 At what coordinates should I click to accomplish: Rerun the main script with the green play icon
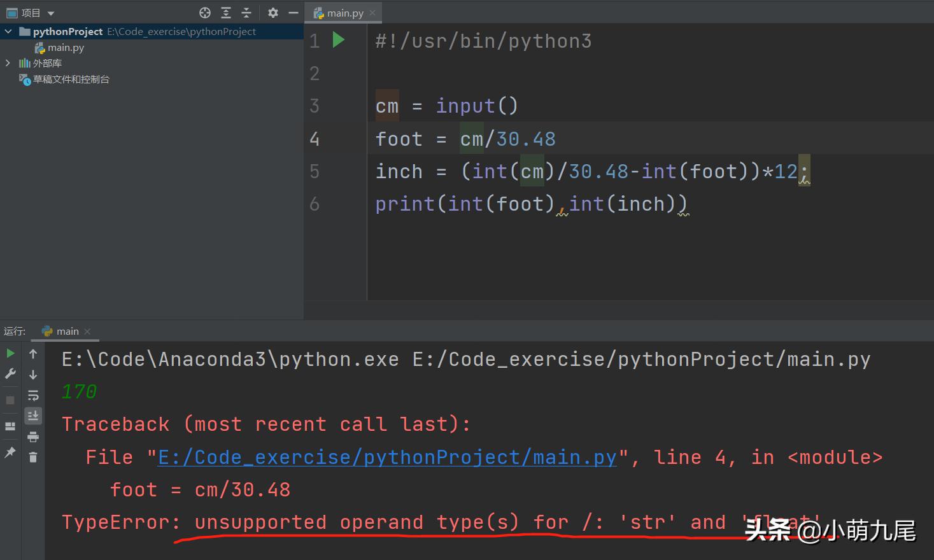coord(10,353)
